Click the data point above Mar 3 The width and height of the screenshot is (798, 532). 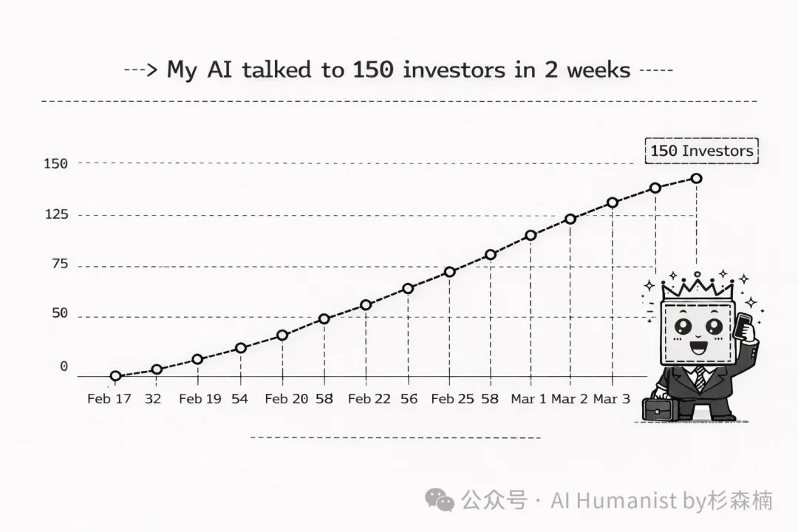[x=613, y=202]
